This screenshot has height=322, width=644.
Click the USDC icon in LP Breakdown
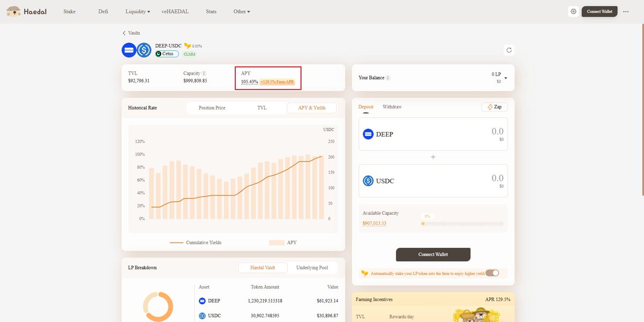[x=202, y=316]
